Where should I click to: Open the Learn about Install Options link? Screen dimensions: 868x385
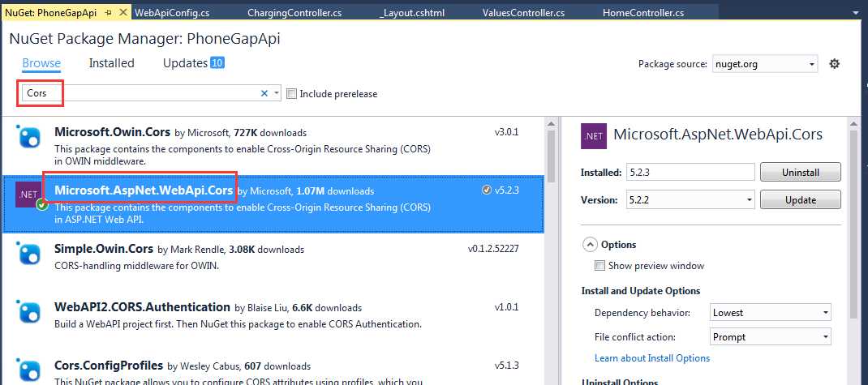pyautogui.click(x=651, y=358)
